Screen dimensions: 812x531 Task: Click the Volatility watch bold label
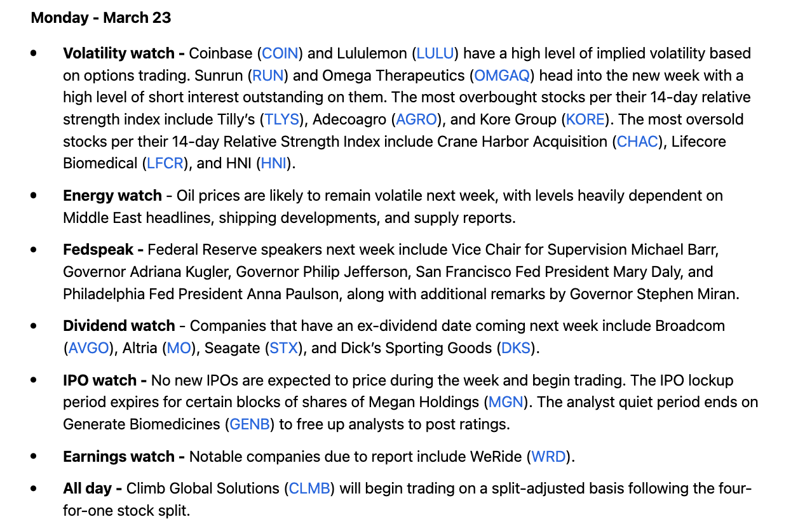(x=119, y=53)
